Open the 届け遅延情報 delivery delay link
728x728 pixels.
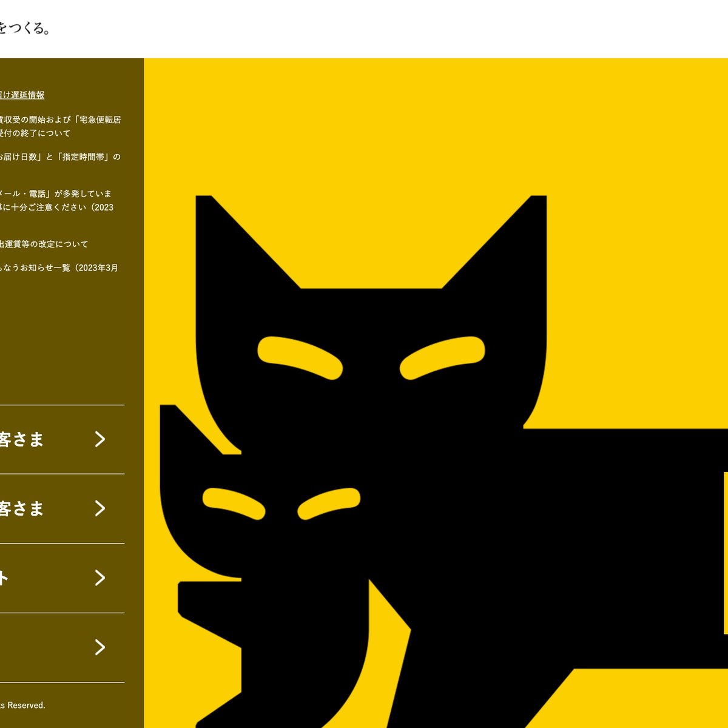point(22,95)
